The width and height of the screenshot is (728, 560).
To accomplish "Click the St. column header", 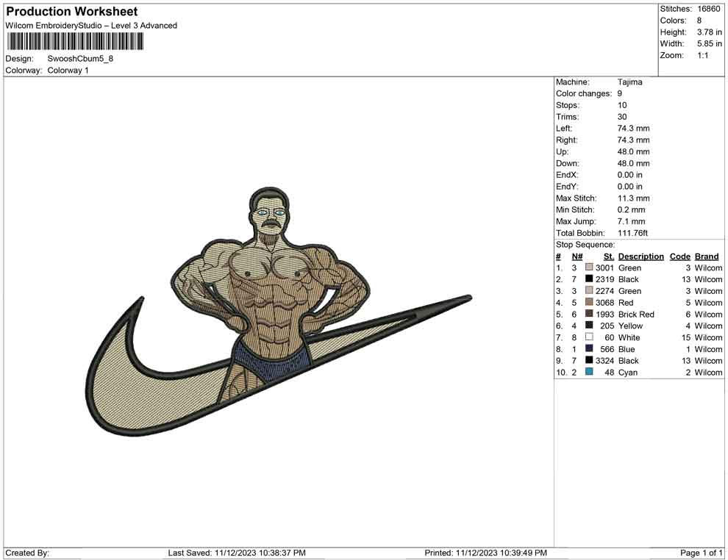I will [609, 256].
